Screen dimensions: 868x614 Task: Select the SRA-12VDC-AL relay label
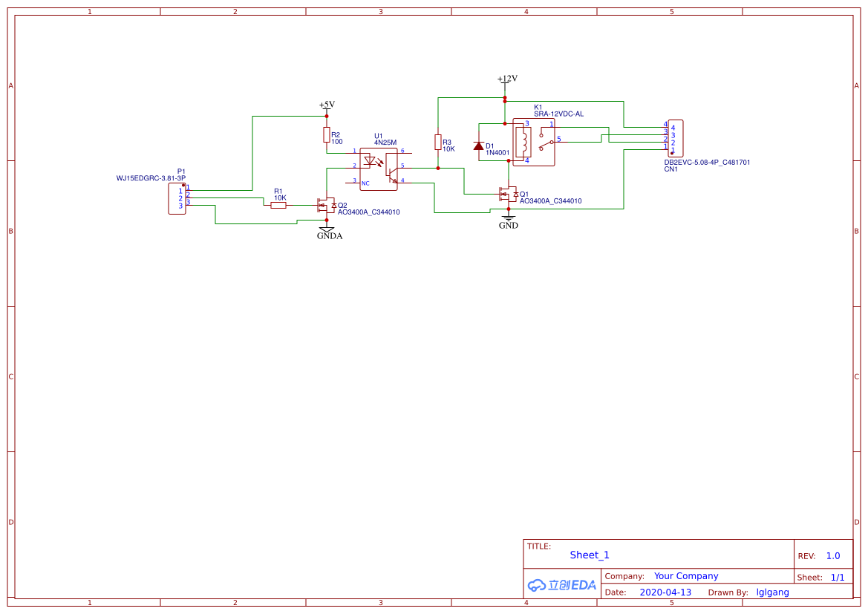point(558,114)
